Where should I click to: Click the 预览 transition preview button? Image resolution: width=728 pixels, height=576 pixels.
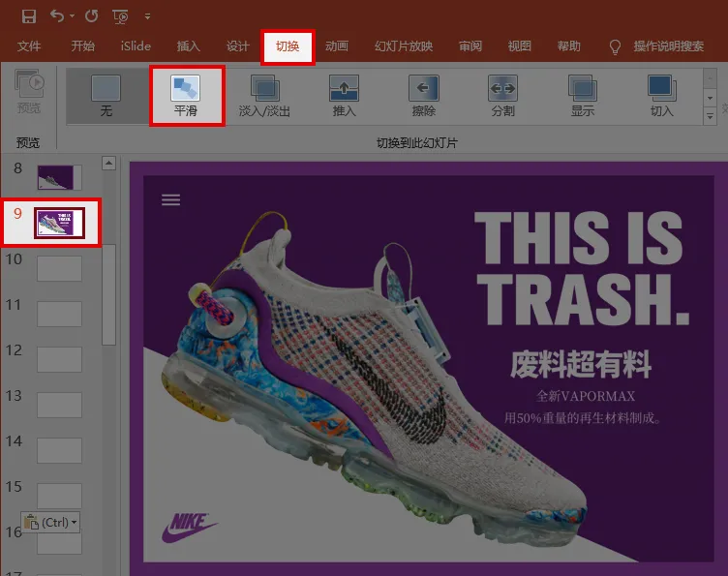tap(29, 91)
